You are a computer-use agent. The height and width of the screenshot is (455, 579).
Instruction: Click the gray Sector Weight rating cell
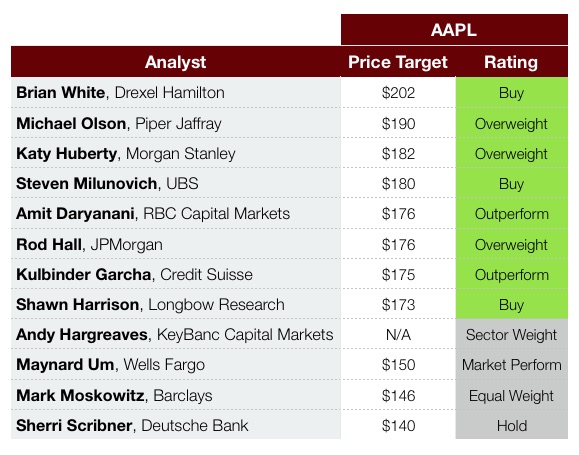[x=511, y=335]
